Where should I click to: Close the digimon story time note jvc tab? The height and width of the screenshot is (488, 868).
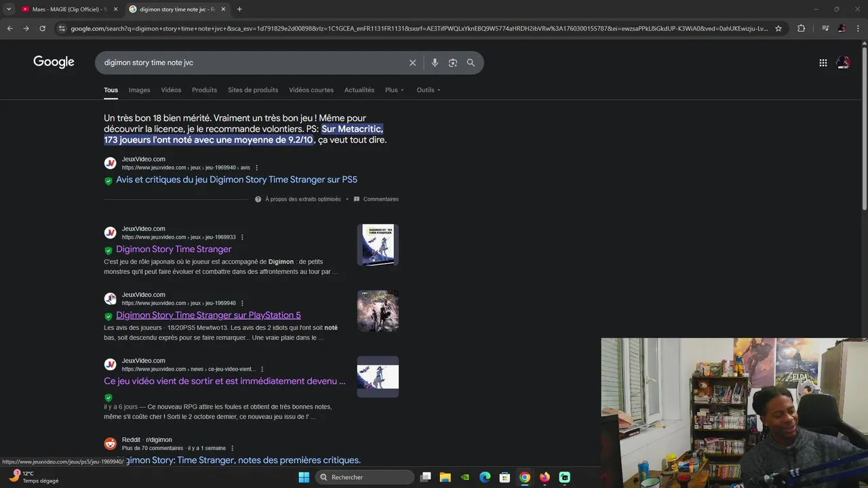pyautogui.click(x=223, y=9)
